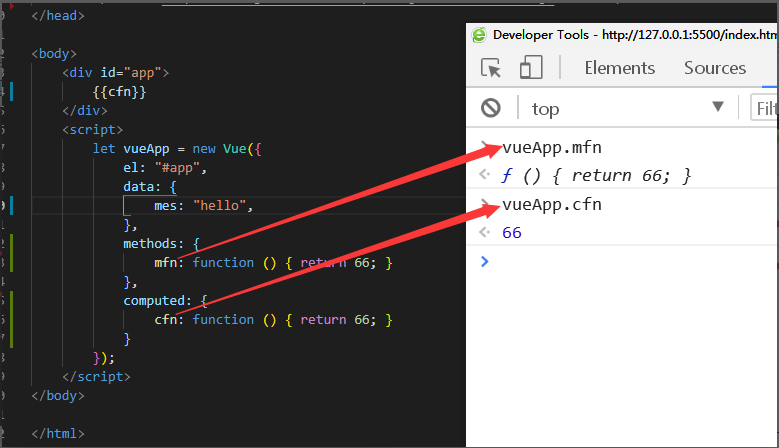Click the data: { line in editor
Screen dimensions: 779x448
[150, 187]
